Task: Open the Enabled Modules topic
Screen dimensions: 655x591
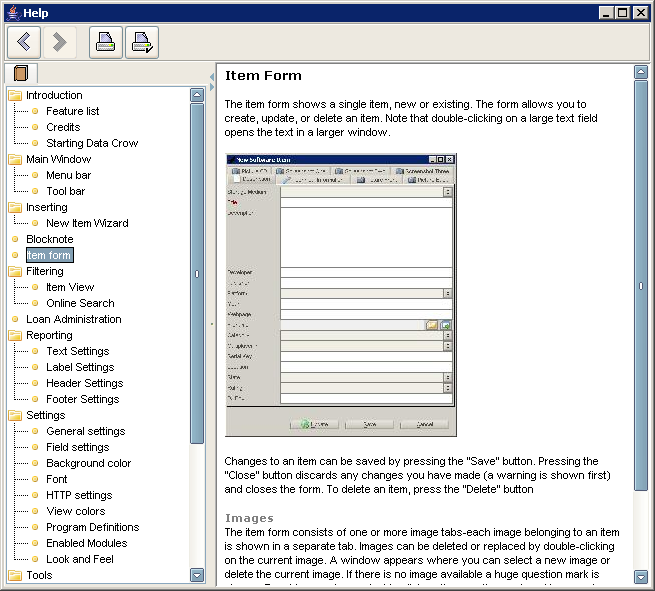Action: 87,543
